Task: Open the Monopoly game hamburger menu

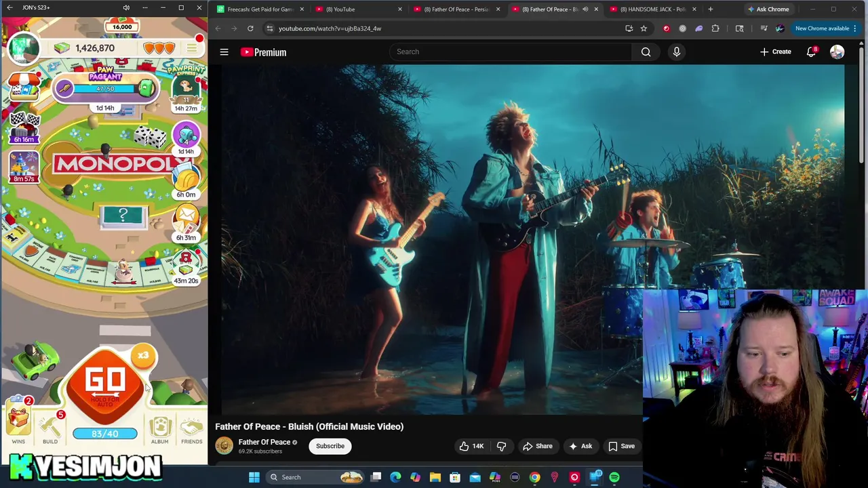Action: click(192, 48)
